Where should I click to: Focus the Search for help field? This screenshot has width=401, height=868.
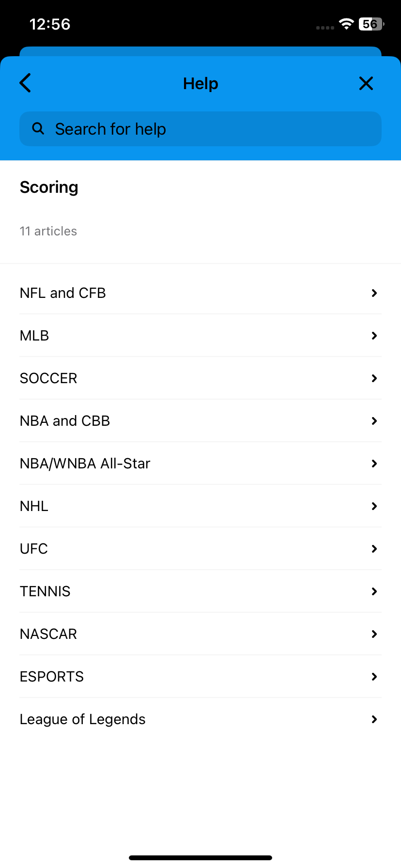click(200, 129)
